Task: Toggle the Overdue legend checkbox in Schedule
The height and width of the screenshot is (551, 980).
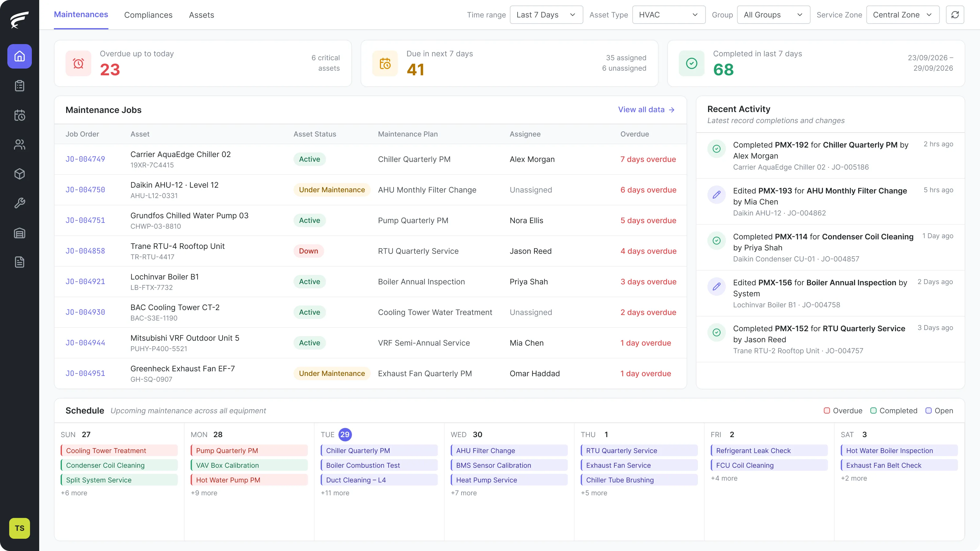Action: point(827,411)
